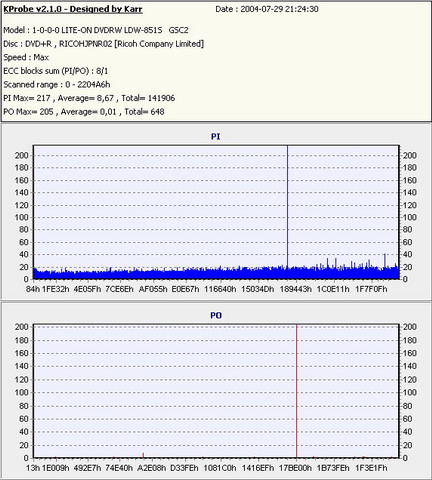Click the 200 label on PI left axis
The height and width of the screenshot is (480, 432).
pyautogui.click(x=22, y=155)
